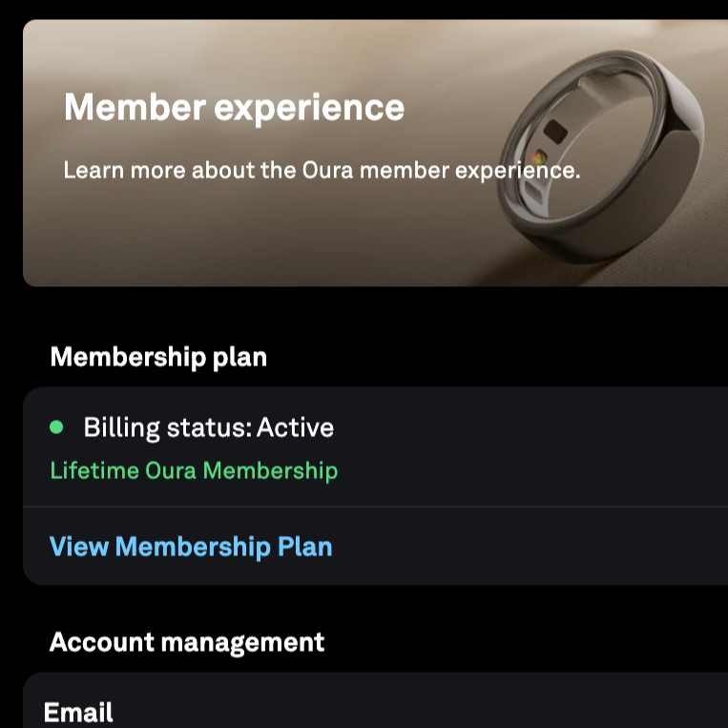This screenshot has height=728, width=728.
Task: Click the Member experience heading
Action: (x=234, y=107)
